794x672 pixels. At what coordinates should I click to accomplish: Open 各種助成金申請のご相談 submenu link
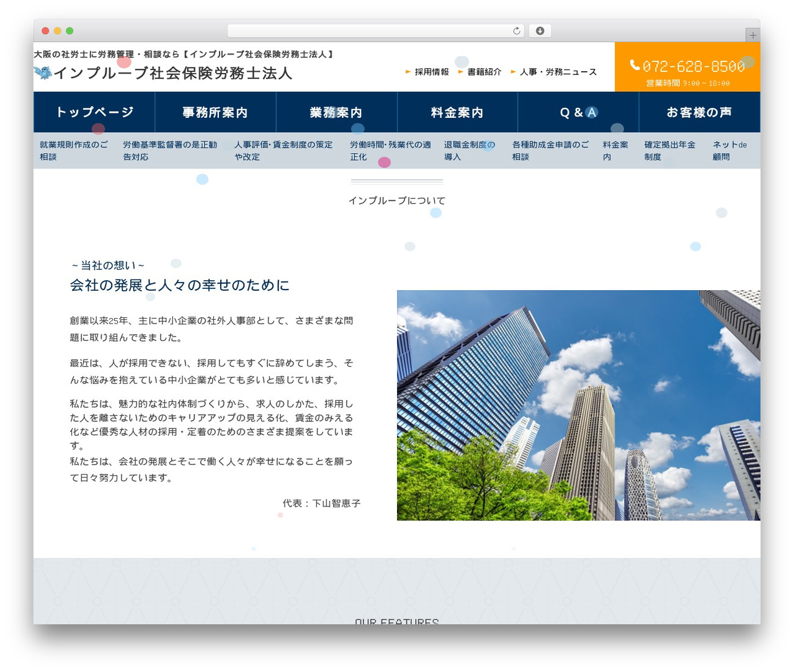(x=551, y=151)
